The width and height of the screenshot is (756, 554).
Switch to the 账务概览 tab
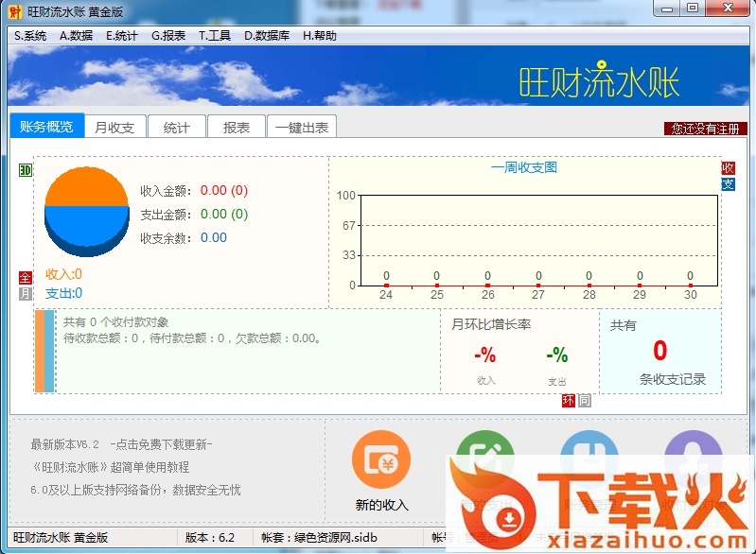pos(46,127)
